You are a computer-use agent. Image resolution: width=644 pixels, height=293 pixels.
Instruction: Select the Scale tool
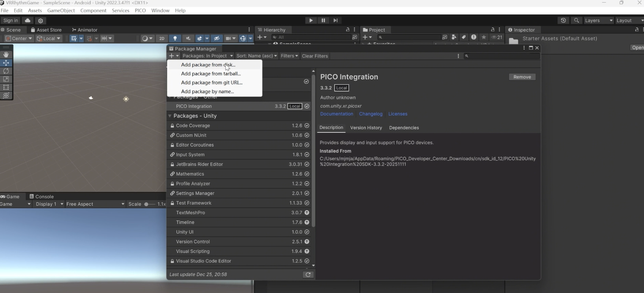coord(6,79)
